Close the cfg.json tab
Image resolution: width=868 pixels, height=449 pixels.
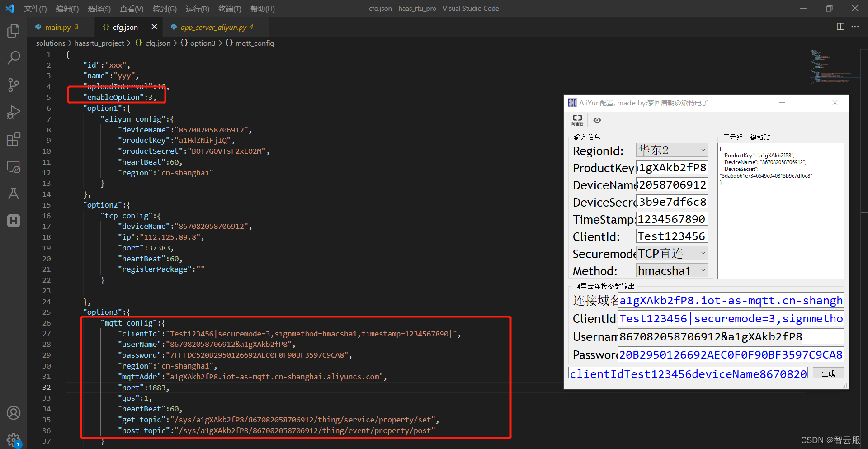154,27
